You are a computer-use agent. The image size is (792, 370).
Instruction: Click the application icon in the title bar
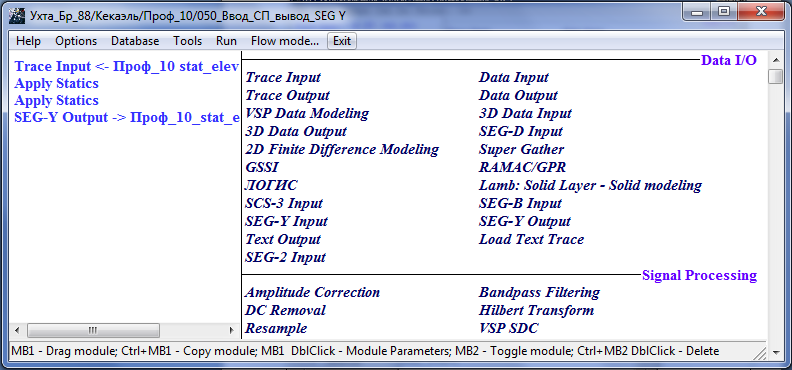click(17, 16)
